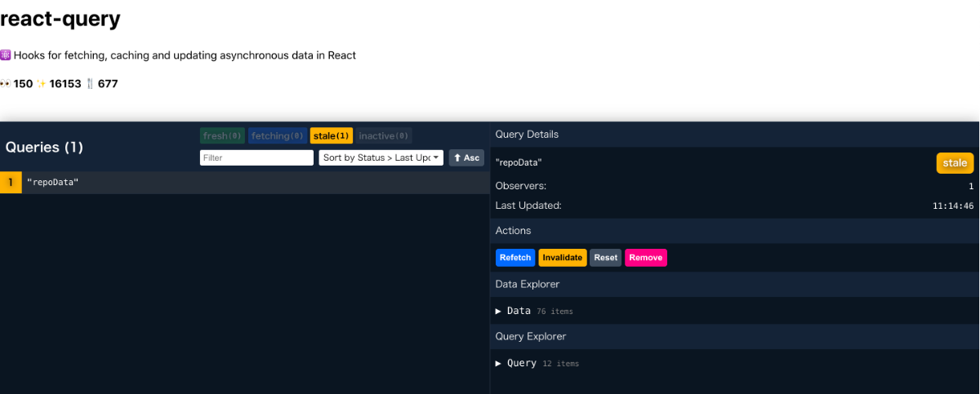
Task: Click the Queries (1) heading
Action: [44, 148]
